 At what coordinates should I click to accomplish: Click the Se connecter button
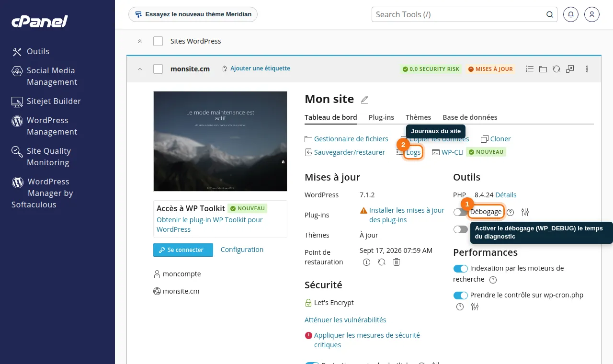(183, 250)
